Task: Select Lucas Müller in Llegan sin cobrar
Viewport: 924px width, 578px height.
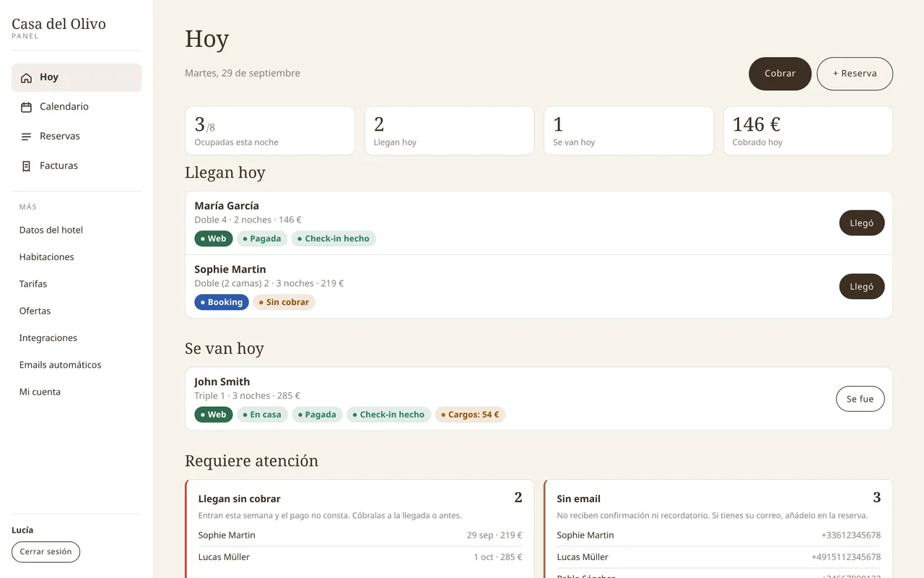Action: [x=360, y=557]
